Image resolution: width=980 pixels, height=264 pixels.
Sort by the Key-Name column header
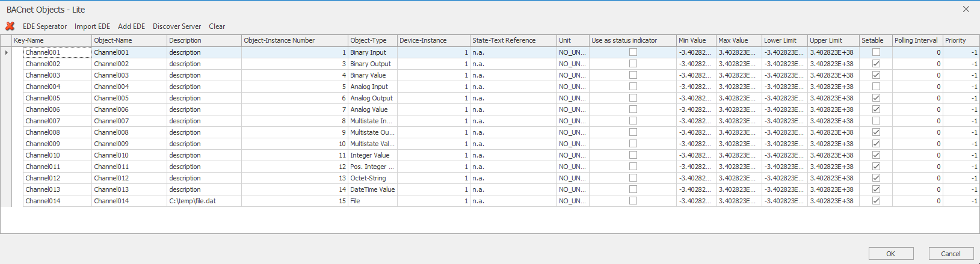(x=52, y=40)
